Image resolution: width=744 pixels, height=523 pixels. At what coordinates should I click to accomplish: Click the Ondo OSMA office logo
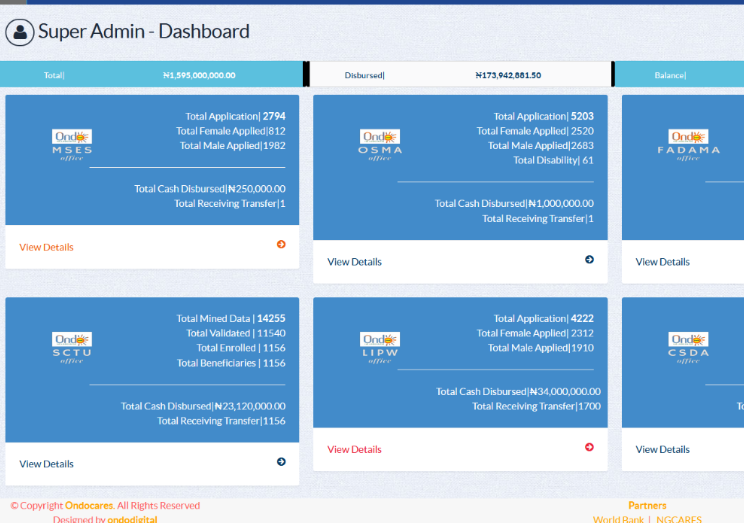380,144
